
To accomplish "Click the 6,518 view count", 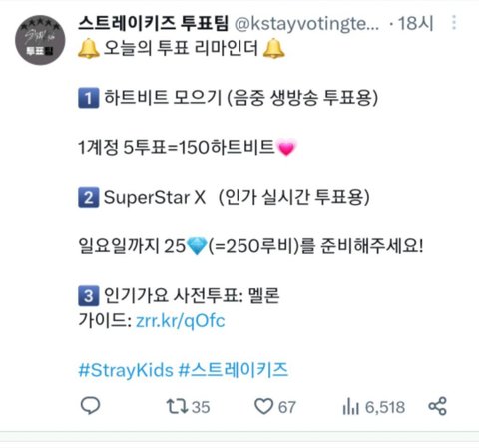I will tap(385, 407).
